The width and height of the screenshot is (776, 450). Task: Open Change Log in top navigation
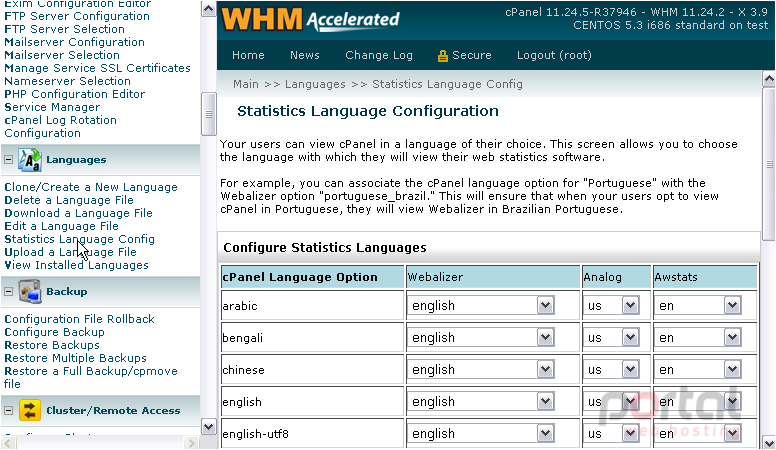click(379, 55)
